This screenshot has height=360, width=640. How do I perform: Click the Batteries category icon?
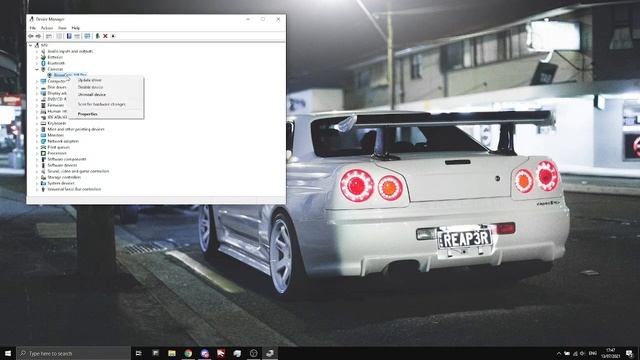pyautogui.click(x=43, y=57)
